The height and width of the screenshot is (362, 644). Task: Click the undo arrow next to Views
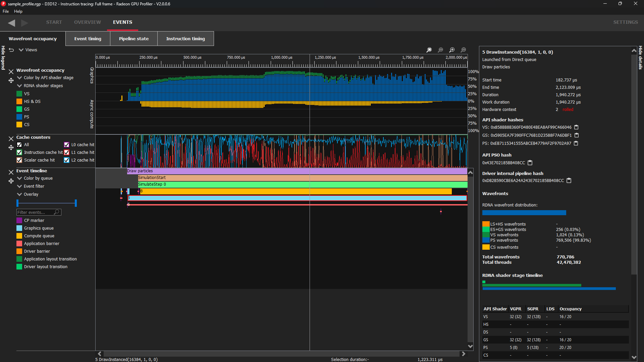(x=11, y=50)
